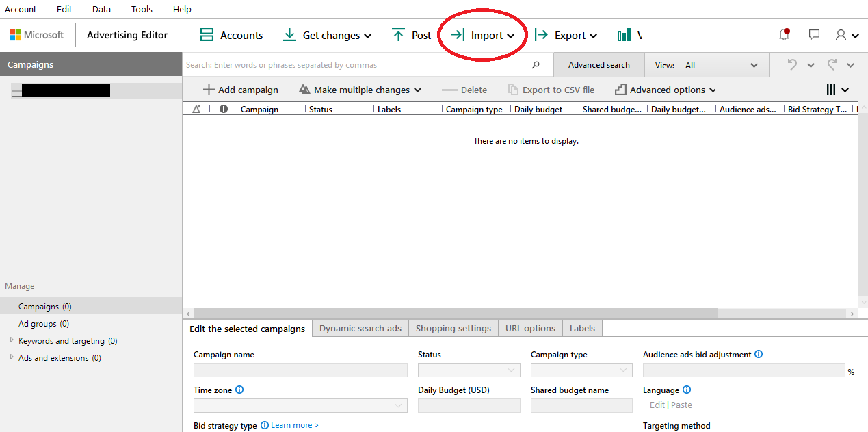
Task: Open Advanced options dropdown
Action: click(666, 90)
